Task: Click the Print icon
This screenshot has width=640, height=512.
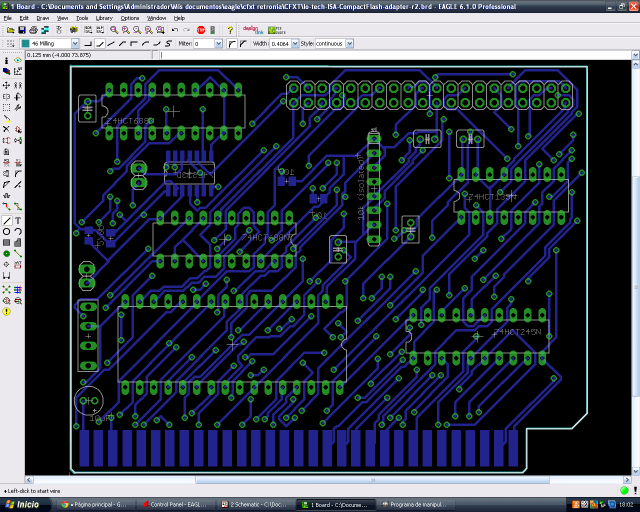Action: 33,30
